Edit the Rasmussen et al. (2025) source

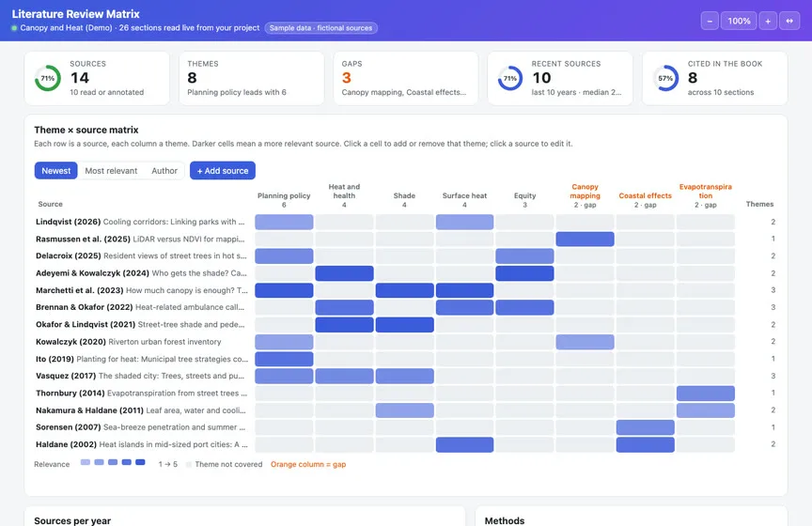tap(140, 239)
